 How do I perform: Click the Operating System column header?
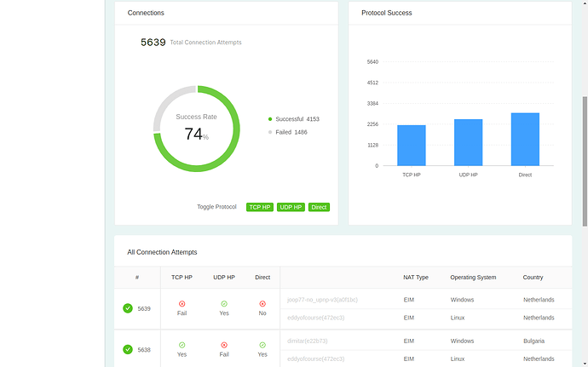473,278
